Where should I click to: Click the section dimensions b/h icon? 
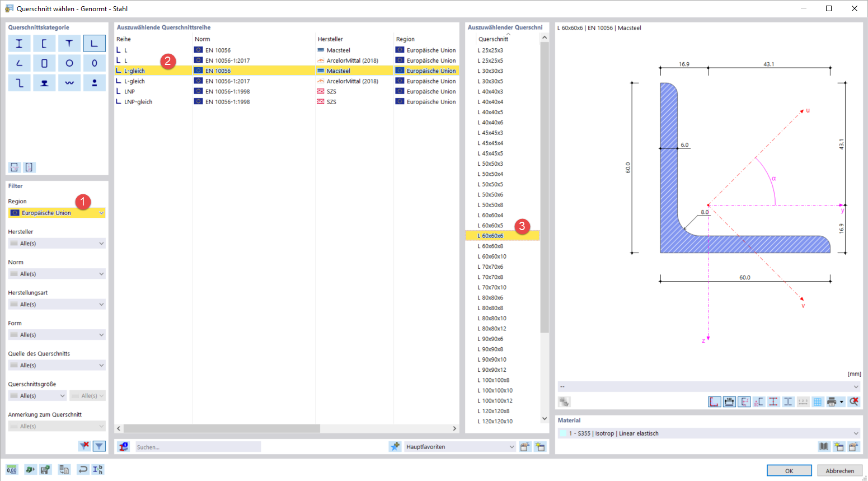click(x=97, y=469)
